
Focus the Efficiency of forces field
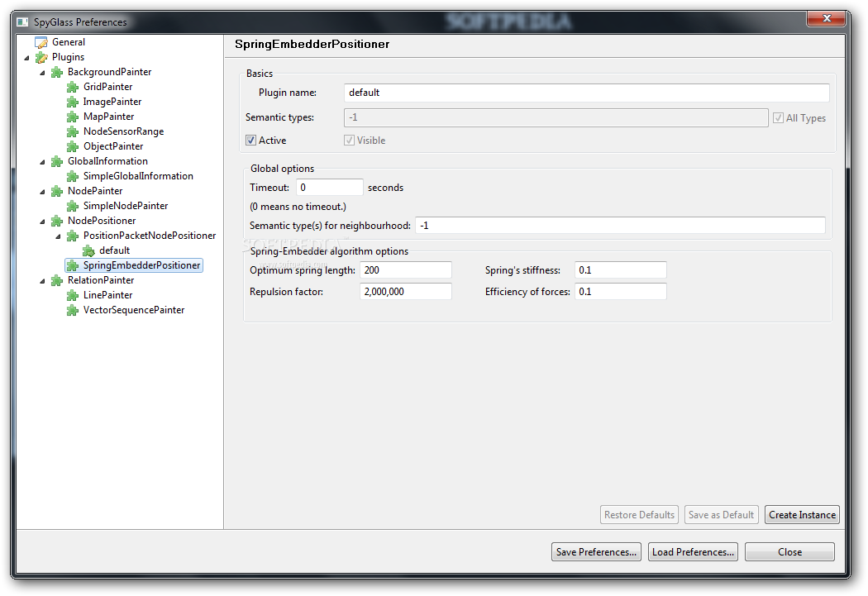click(x=621, y=292)
